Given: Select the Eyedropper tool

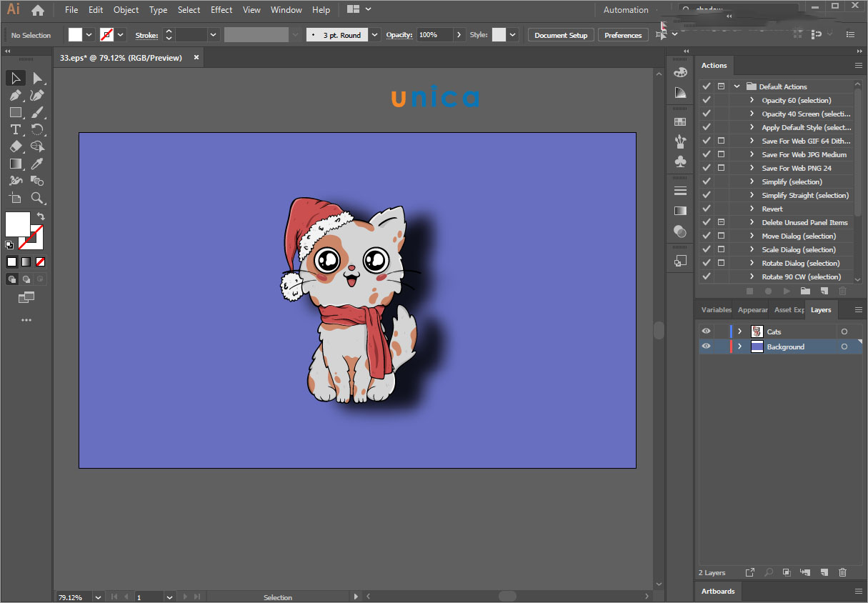Looking at the screenshot, I should coord(37,164).
